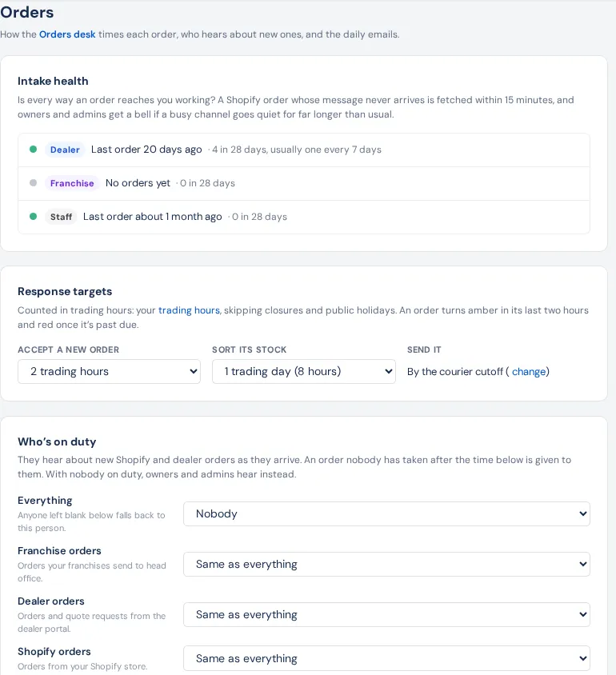The height and width of the screenshot is (675, 616).
Task: Click the 'ACCEPT A NEW ORDER' label
Action: pos(69,349)
